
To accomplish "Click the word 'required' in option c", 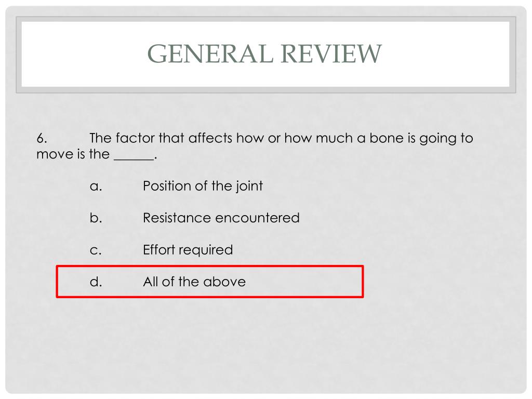I will pyautogui.click(x=209, y=250).
